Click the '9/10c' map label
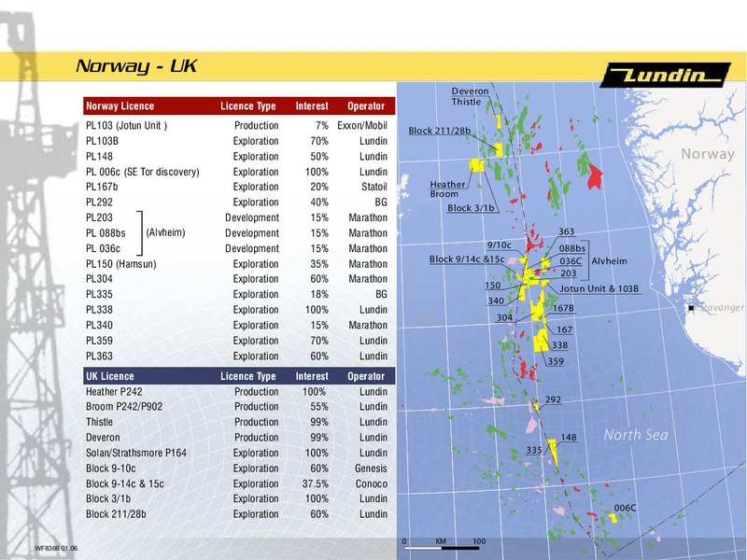The height and width of the screenshot is (560, 747). click(x=499, y=245)
